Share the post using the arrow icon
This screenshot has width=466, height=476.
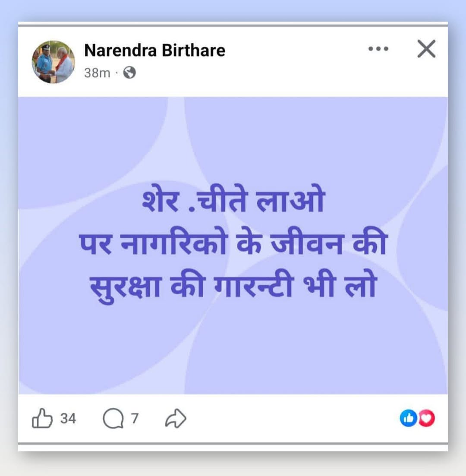point(176,418)
